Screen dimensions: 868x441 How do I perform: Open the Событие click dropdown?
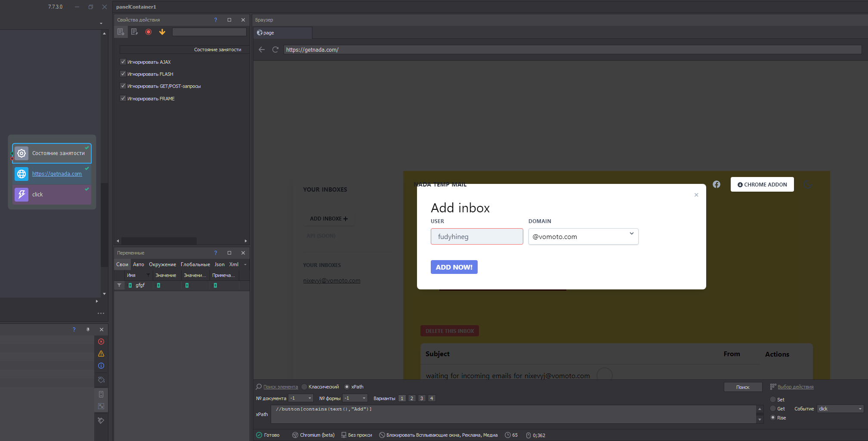click(x=841, y=409)
